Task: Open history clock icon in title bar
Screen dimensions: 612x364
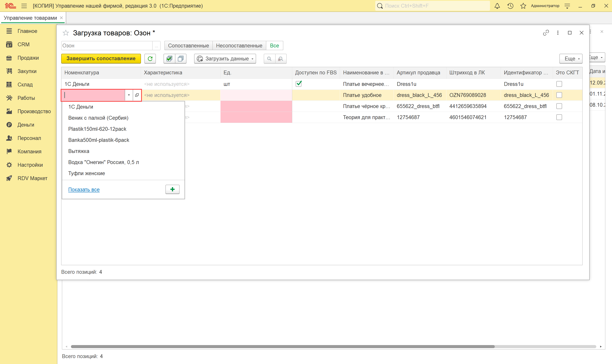Action: pyautogui.click(x=510, y=6)
